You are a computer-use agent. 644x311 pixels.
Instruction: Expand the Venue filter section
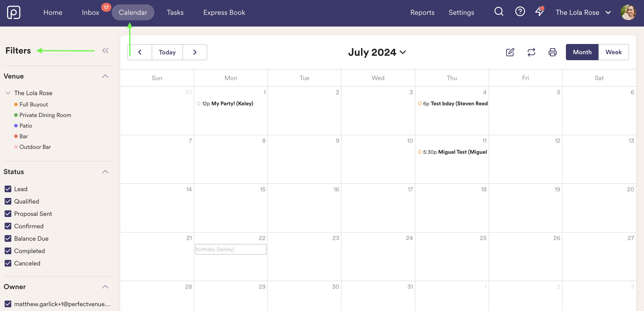tap(105, 76)
